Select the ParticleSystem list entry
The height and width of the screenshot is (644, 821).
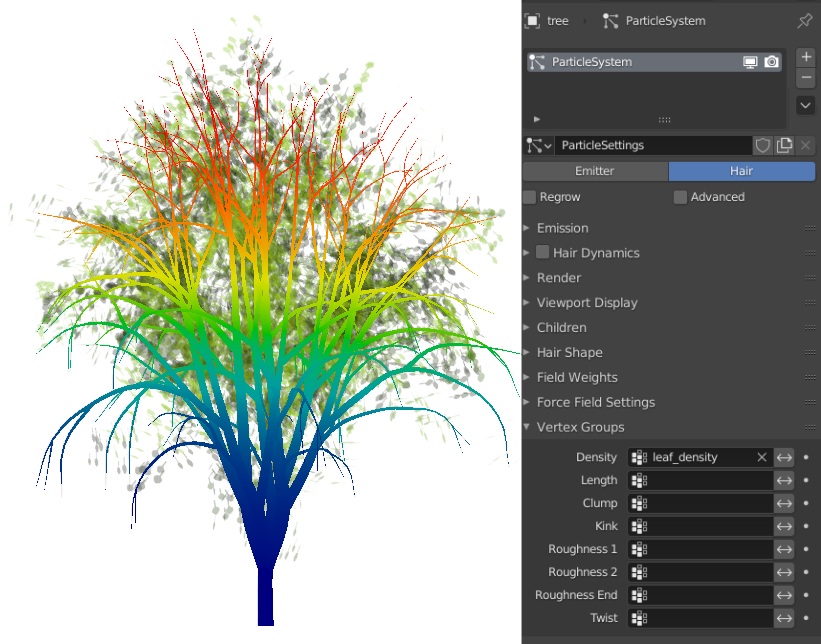[x=654, y=62]
